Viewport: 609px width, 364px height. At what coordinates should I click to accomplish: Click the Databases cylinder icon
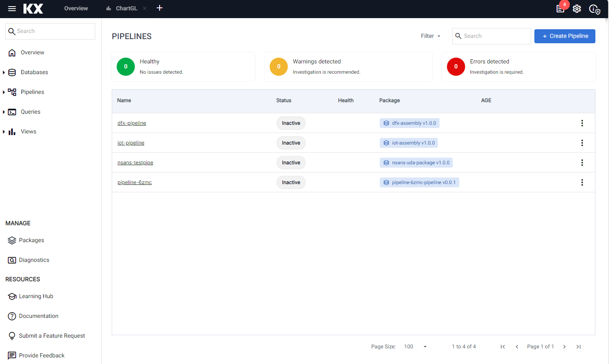[12, 72]
